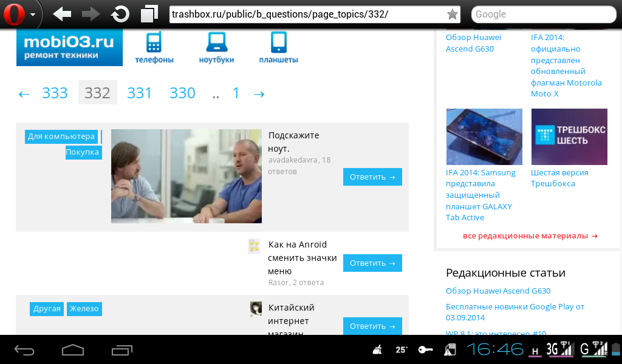Screen dimensions: 622x364
Task: Click the mobi03.ru repair banner
Action: click(x=69, y=47)
